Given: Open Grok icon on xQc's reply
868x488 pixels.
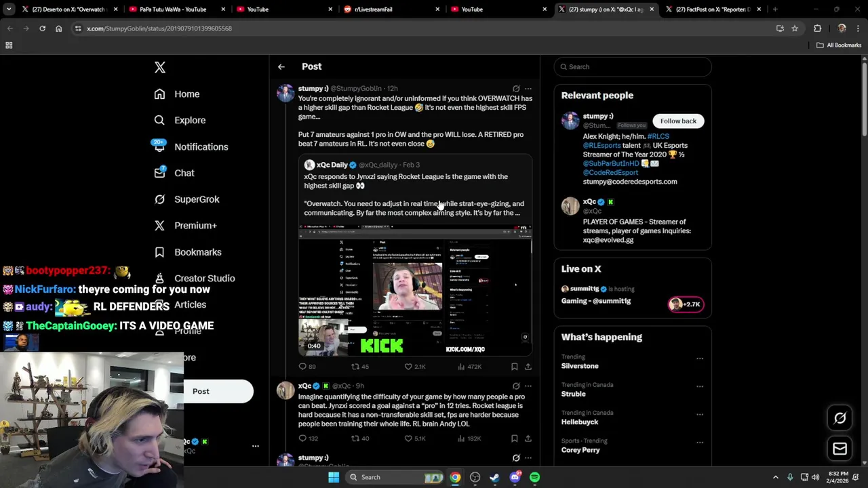Looking at the screenshot, I should pyautogui.click(x=516, y=386).
